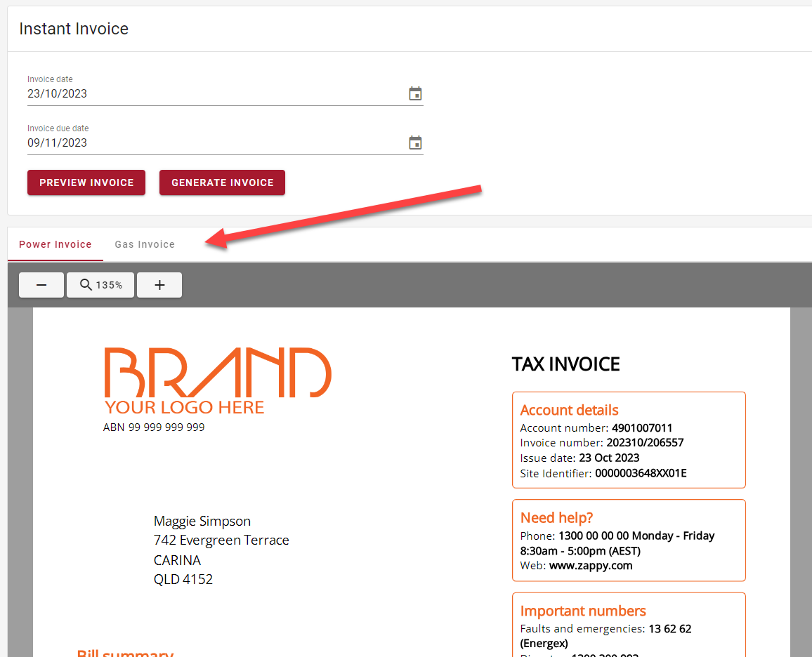Open the www.zappy.com web link
This screenshot has width=812, height=657.
[x=591, y=566]
